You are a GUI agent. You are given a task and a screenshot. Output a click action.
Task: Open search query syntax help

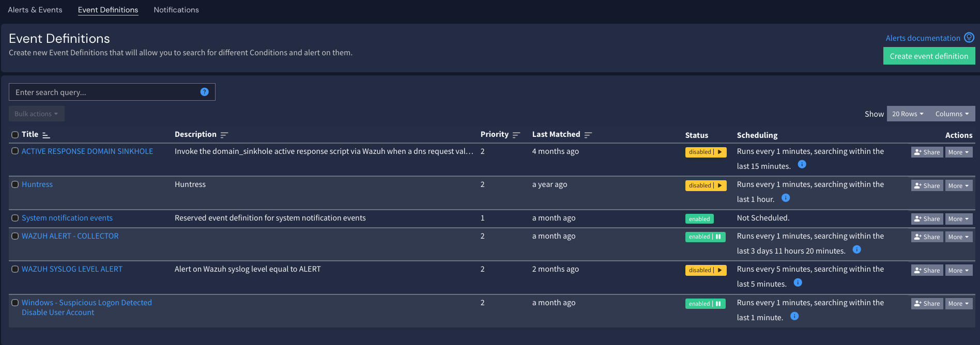[x=204, y=91]
